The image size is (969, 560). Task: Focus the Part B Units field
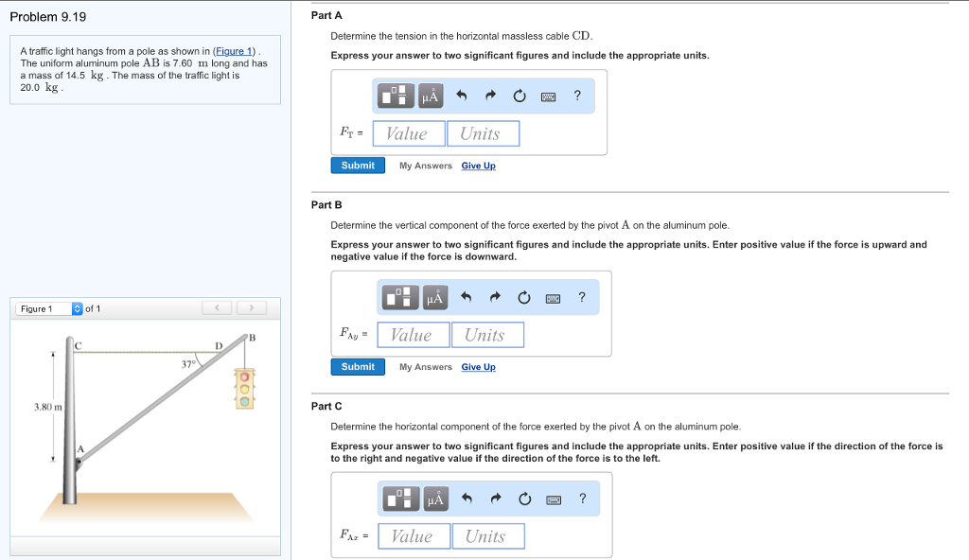(x=487, y=335)
